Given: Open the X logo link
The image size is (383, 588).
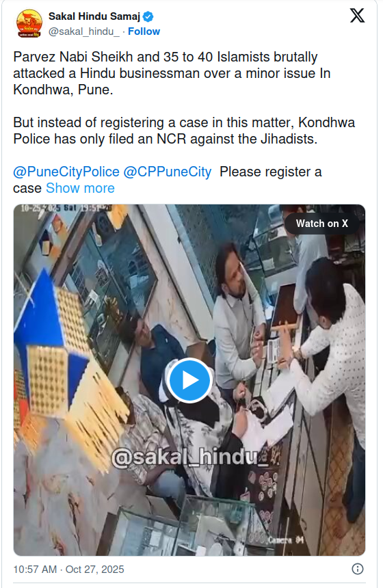Looking at the screenshot, I should [357, 16].
